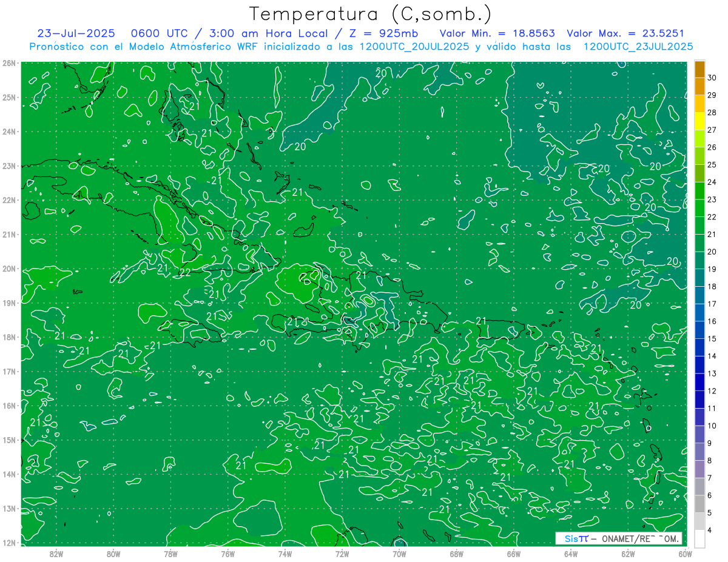Image resolution: width=728 pixels, height=562 pixels.
Task: Click the '64W' longitude label
Action: [571, 554]
